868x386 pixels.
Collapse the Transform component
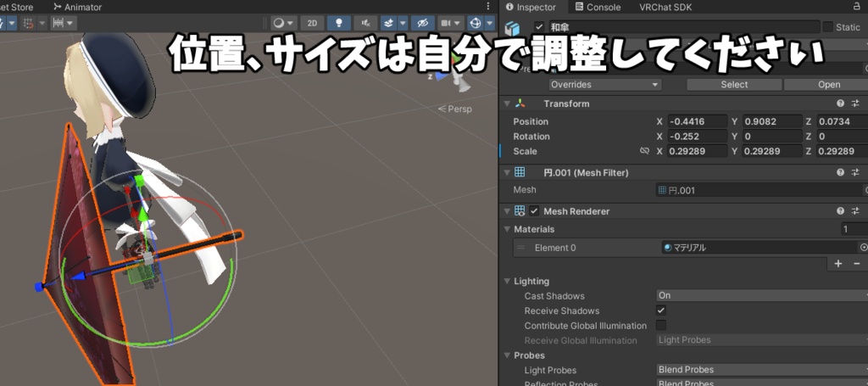pos(507,103)
